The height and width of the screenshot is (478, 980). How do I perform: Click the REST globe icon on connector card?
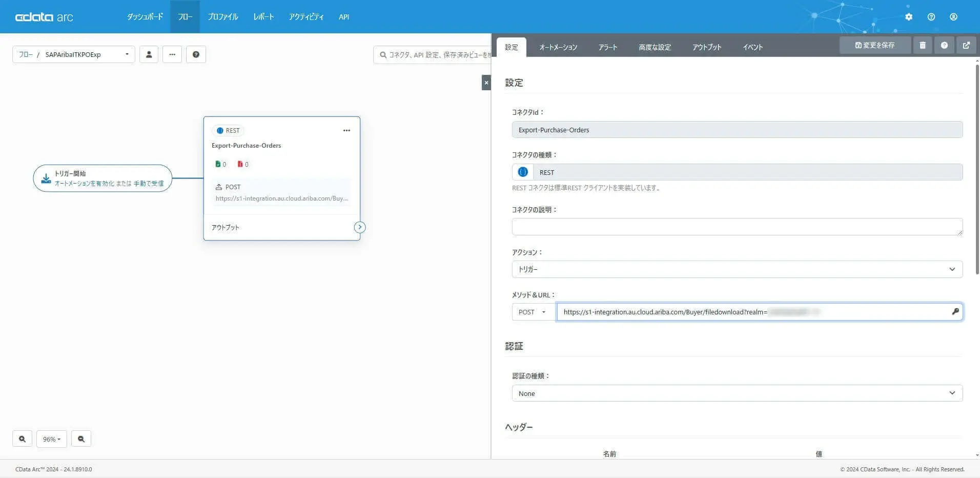pyautogui.click(x=220, y=130)
